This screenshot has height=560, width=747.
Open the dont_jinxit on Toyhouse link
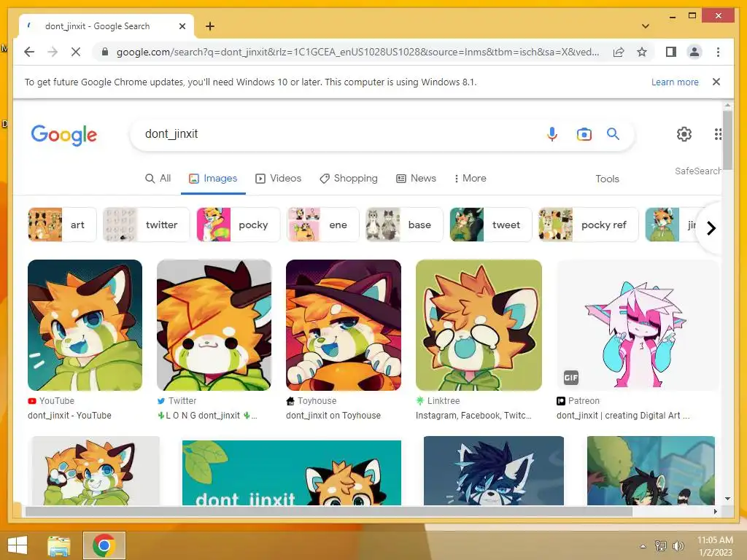point(333,416)
